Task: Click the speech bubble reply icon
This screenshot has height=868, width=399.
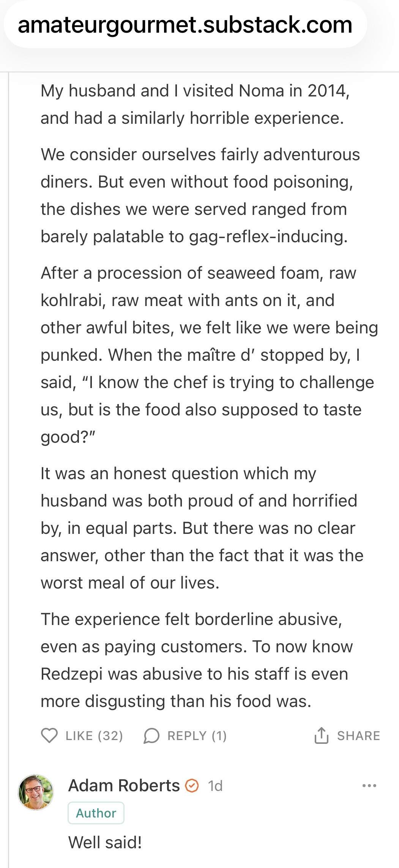Action: (151, 736)
